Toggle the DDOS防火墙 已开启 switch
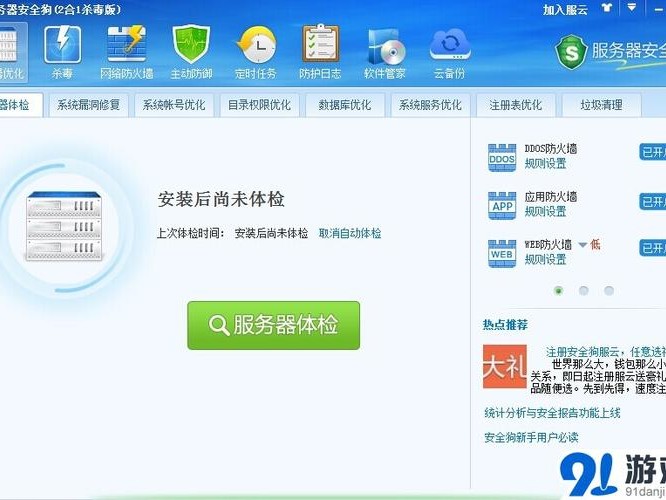Image resolution: width=666 pixels, height=500 pixels. (x=653, y=152)
